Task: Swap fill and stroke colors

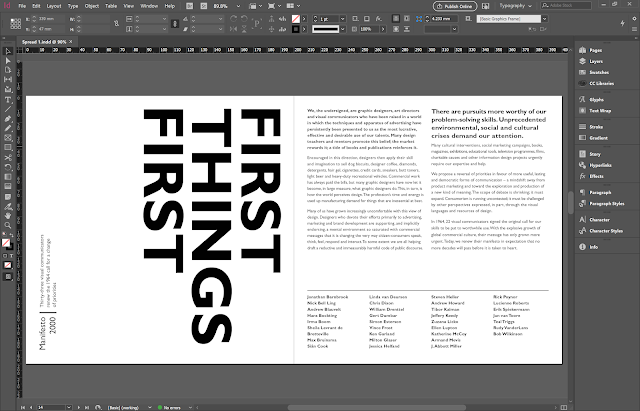Action: pyautogui.click(x=11, y=235)
